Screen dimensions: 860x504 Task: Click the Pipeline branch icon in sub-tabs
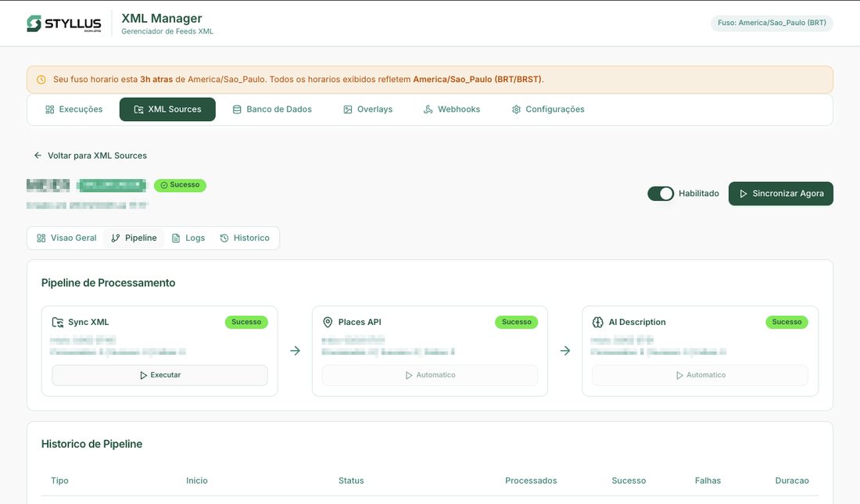tap(114, 237)
